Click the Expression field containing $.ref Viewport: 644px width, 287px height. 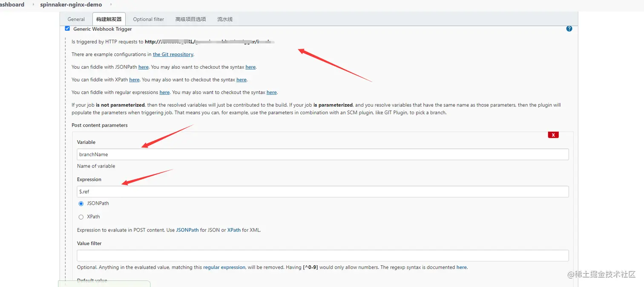coord(323,192)
